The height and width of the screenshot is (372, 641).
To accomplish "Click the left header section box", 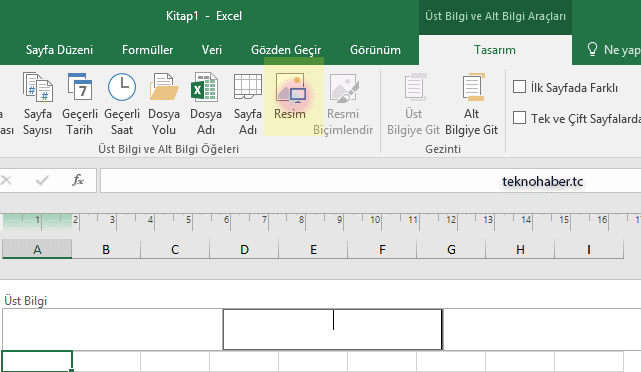I will (112, 329).
